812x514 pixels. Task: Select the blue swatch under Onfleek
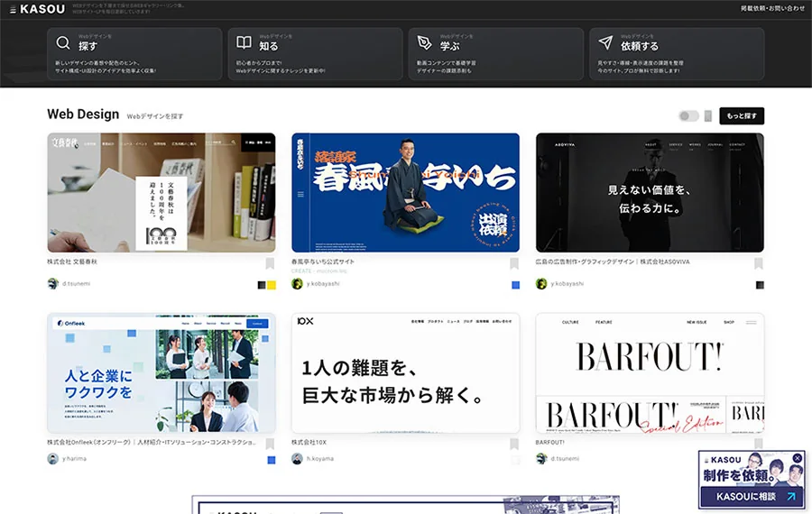272,460
